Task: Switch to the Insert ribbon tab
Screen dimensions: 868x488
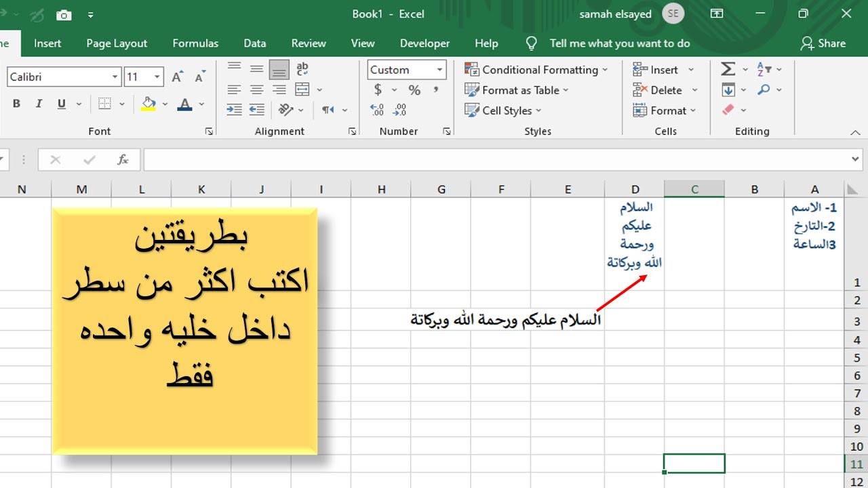Action: (47, 43)
